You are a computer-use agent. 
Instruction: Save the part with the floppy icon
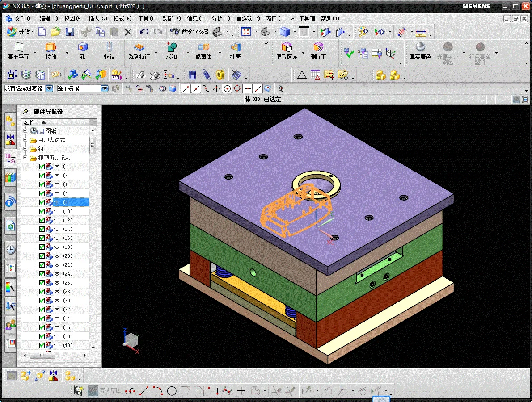tap(70, 32)
